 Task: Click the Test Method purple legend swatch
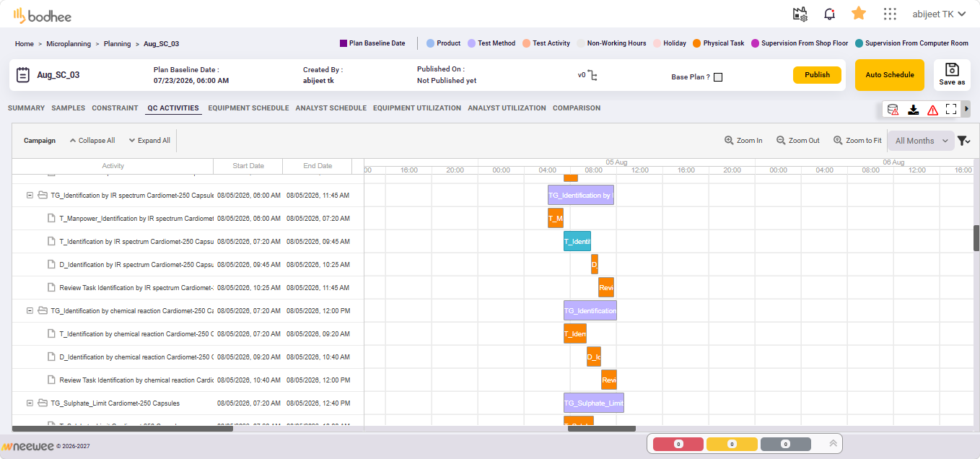coord(472,43)
